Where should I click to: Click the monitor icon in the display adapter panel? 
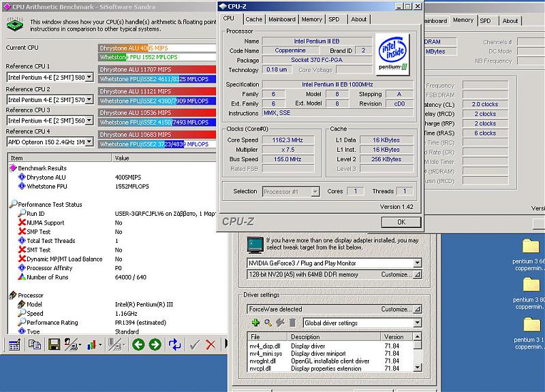point(255,245)
